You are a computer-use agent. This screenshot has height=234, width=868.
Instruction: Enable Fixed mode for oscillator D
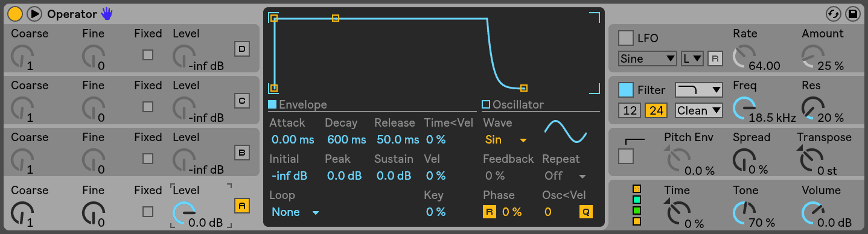(x=147, y=55)
